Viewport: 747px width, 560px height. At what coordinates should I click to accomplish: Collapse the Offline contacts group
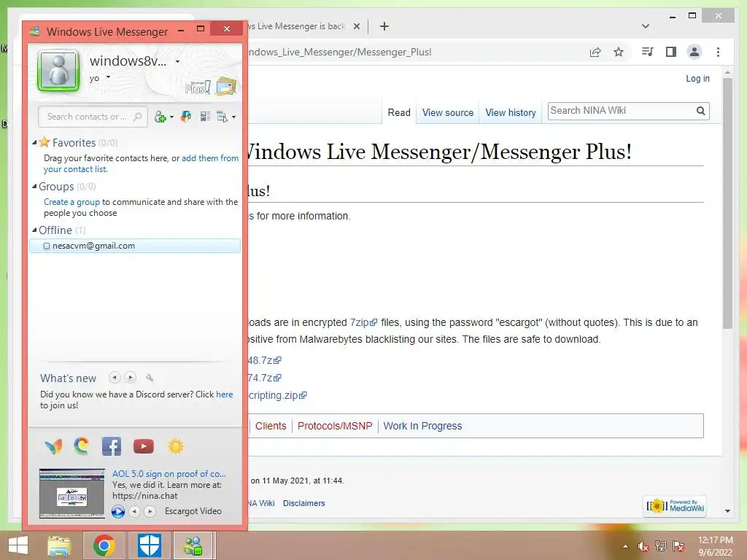point(34,230)
